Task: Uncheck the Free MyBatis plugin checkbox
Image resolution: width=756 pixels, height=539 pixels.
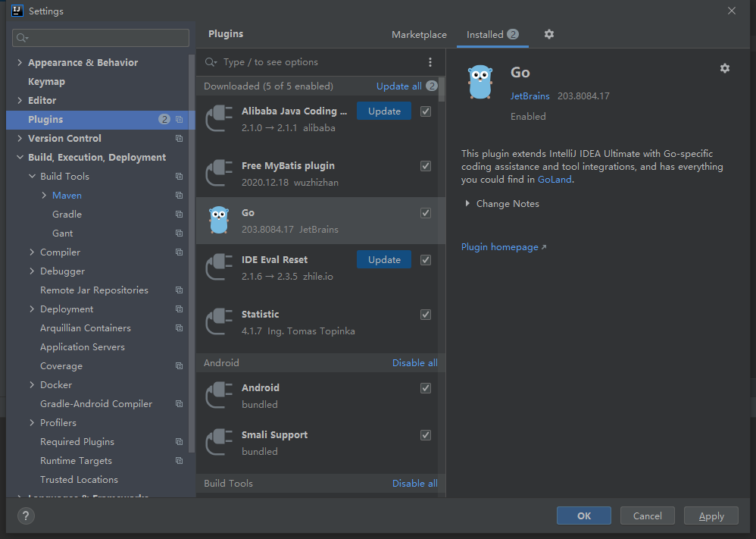Action: pyautogui.click(x=426, y=166)
